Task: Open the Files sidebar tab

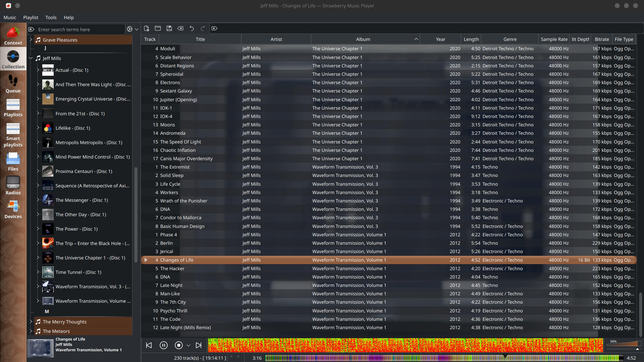Action: click(13, 161)
